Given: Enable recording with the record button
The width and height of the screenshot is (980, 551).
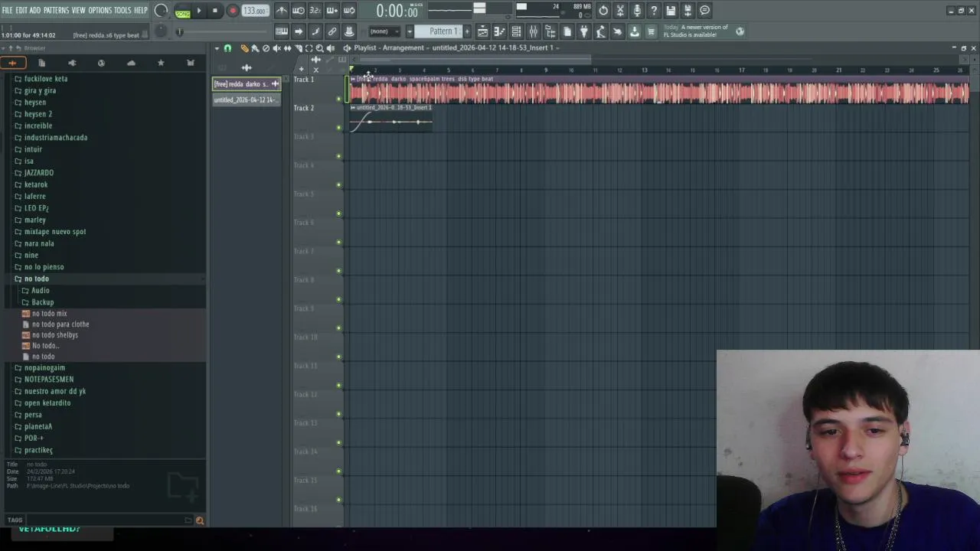Looking at the screenshot, I should (233, 11).
